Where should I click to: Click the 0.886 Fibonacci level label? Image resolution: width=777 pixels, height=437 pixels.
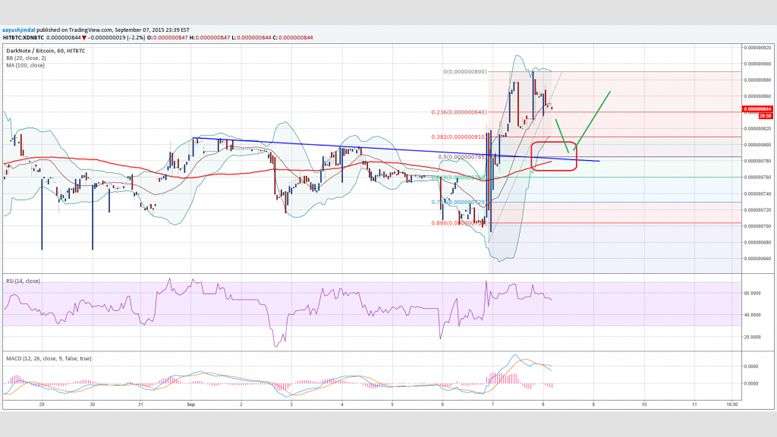458,223
